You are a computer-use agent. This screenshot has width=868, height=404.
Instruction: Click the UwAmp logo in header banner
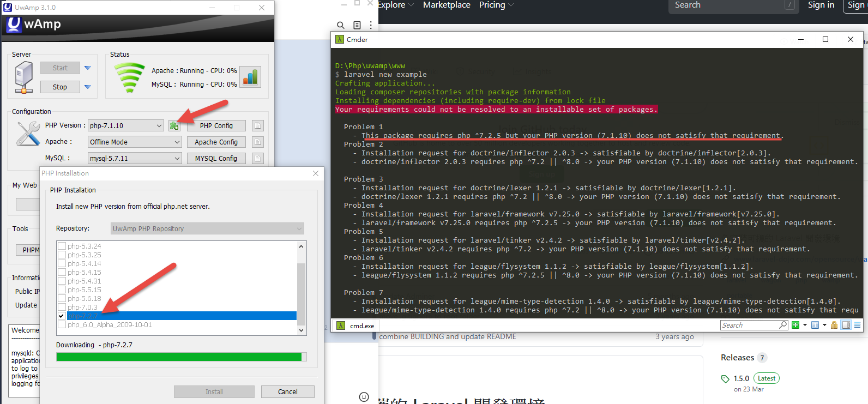click(14, 25)
